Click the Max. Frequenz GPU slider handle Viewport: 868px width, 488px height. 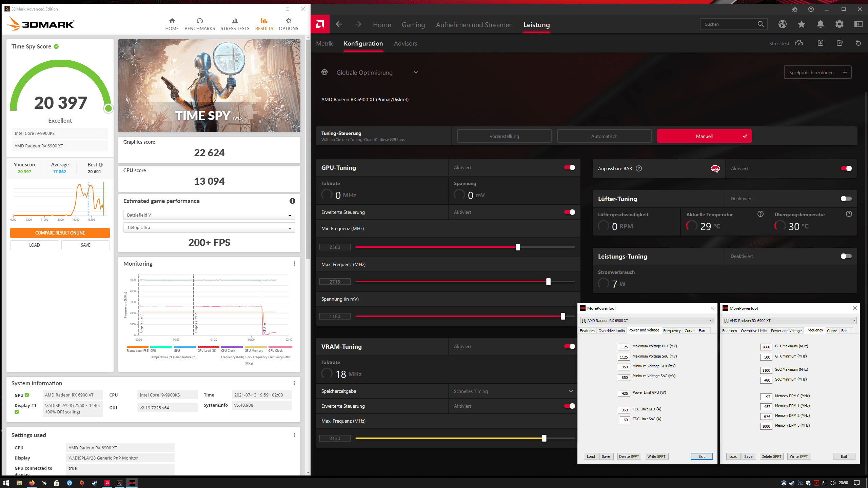click(548, 282)
